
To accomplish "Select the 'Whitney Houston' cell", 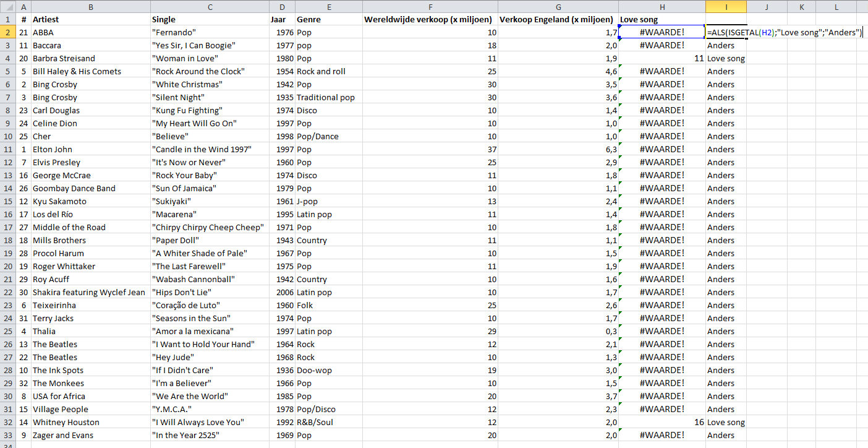I will 90,422.
